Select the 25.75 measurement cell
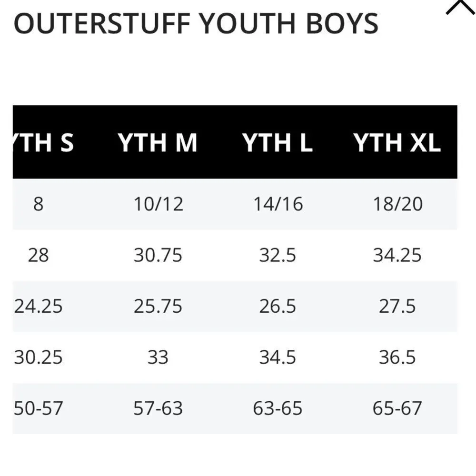The width and height of the screenshot is (476, 476). (158, 306)
